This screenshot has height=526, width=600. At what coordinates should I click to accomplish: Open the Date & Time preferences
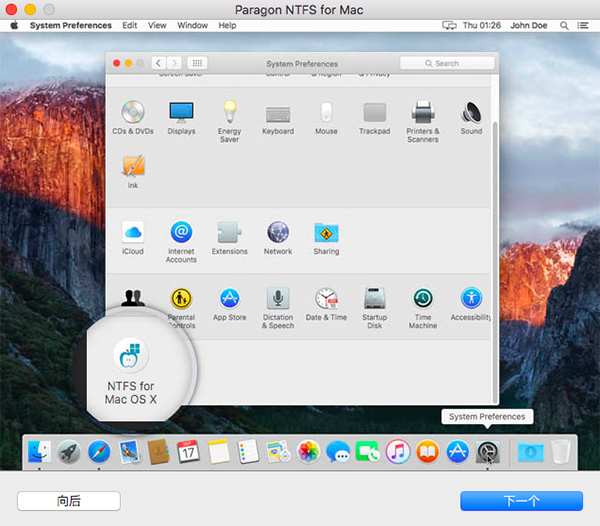(326, 298)
